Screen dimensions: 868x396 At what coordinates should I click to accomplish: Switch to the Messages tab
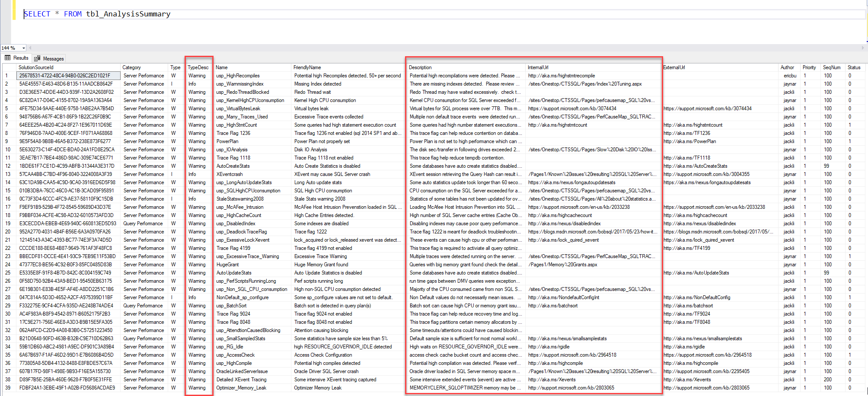[52, 57]
